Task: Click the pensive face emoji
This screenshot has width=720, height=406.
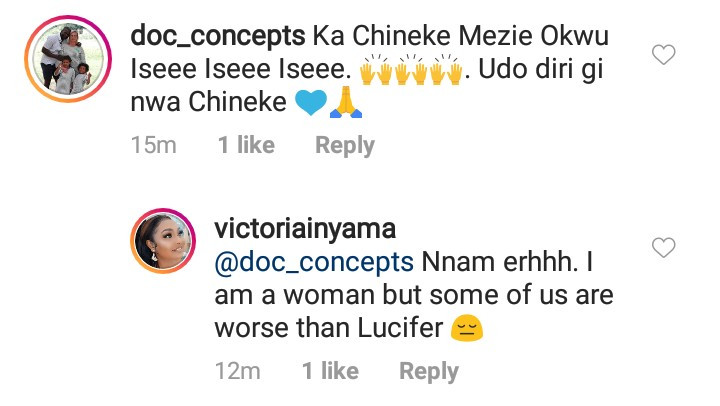Action: click(463, 329)
